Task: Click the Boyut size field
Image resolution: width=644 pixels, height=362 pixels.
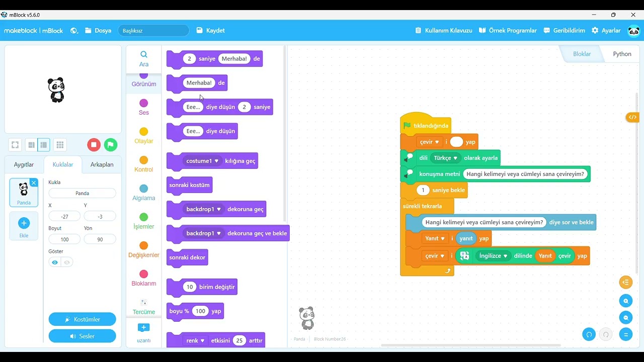Action: coord(64,239)
